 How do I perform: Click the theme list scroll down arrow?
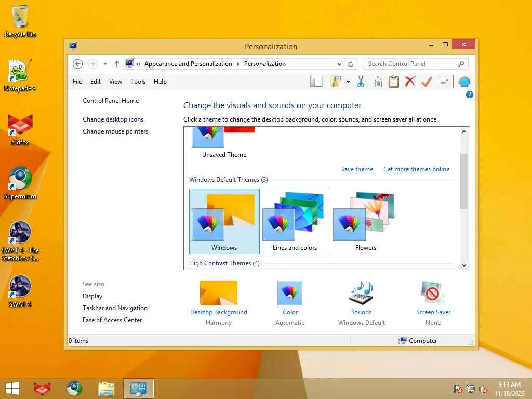tap(464, 265)
